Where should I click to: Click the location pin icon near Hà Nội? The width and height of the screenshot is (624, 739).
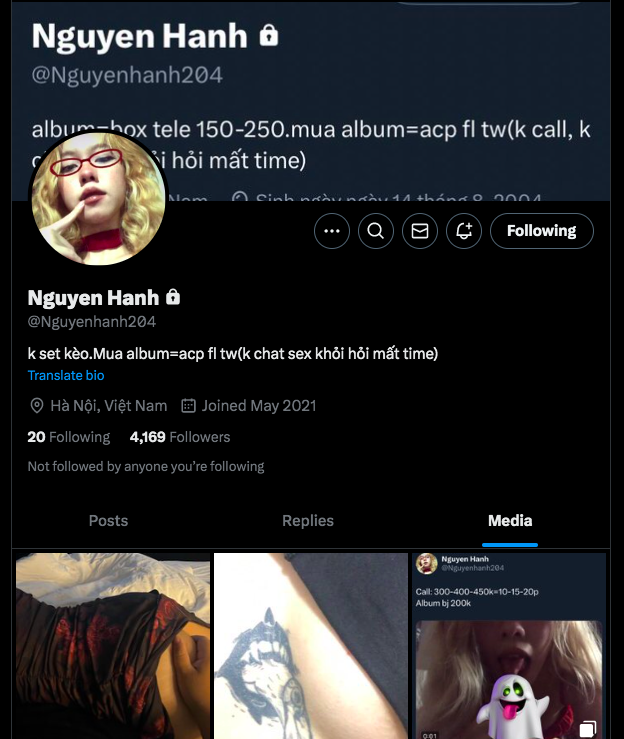pyautogui.click(x=37, y=406)
